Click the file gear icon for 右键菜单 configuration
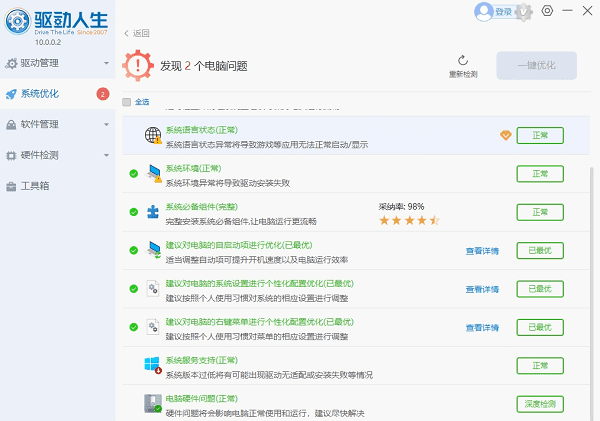This screenshot has height=421, width=600. click(x=153, y=327)
